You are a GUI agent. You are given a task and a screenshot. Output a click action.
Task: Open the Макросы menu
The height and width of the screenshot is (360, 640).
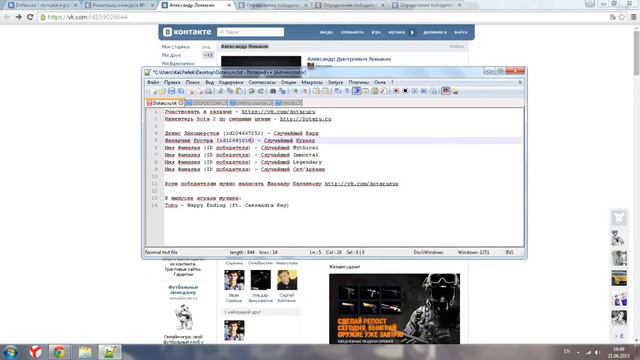312,82
